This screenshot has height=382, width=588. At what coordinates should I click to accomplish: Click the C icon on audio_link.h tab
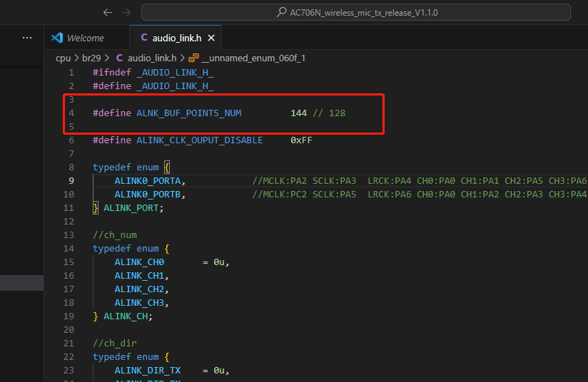[x=144, y=38]
